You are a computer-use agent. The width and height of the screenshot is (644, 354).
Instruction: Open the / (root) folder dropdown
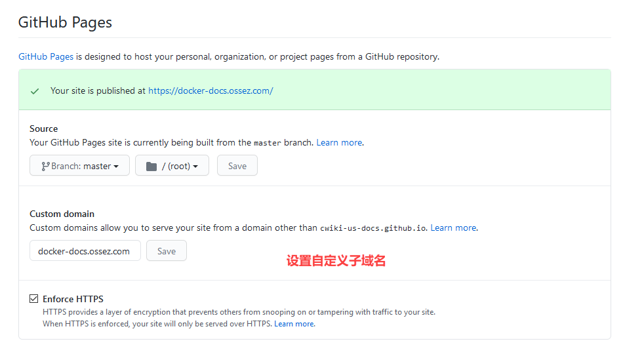172,165
